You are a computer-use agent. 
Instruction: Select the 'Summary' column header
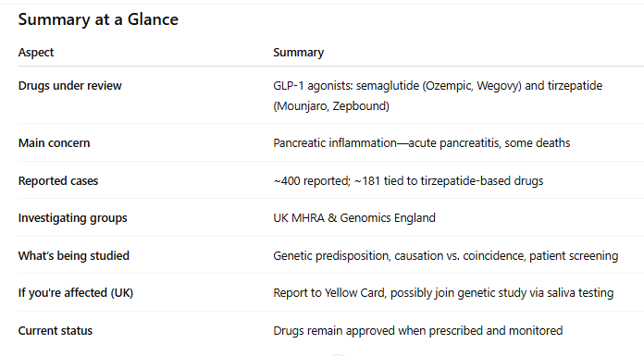pos(299,53)
